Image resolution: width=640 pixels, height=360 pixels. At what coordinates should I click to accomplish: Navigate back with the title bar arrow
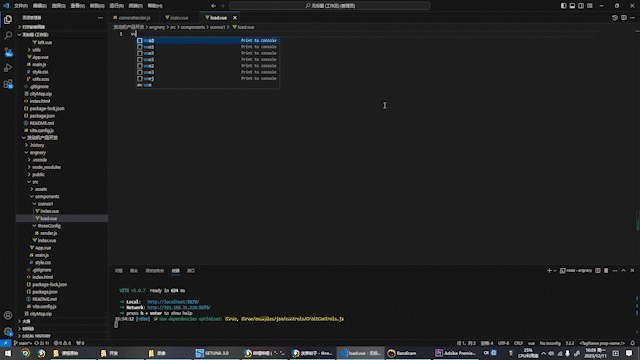click(213, 6)
